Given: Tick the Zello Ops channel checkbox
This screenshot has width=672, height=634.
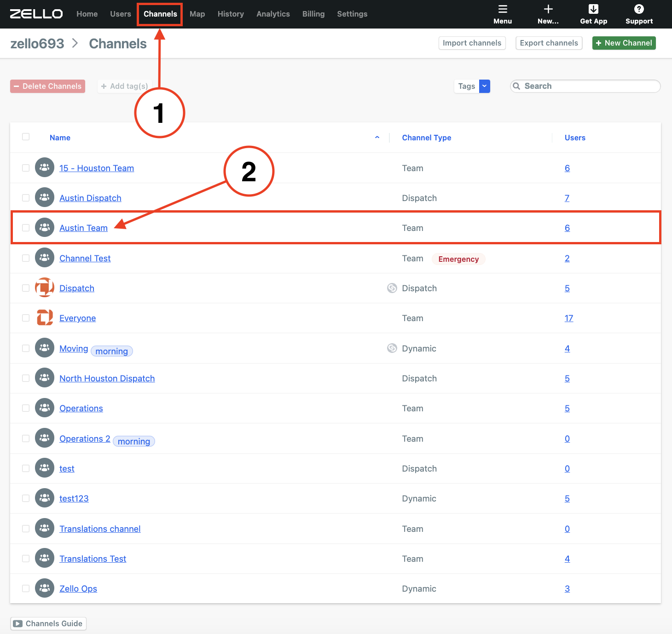Looking at the screenshot, I should 26,588.
